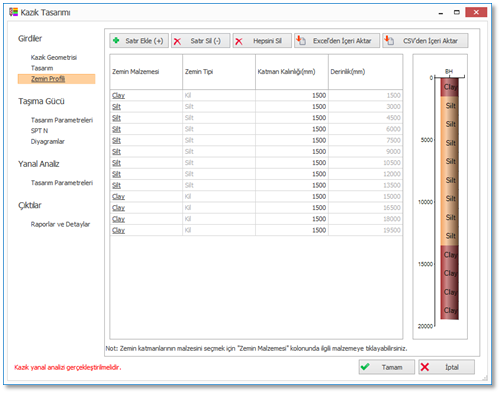This screenshot has height=394, width=501.
Task: Open Diyagramlar in the sidebar
Action: tap(48, 141)
